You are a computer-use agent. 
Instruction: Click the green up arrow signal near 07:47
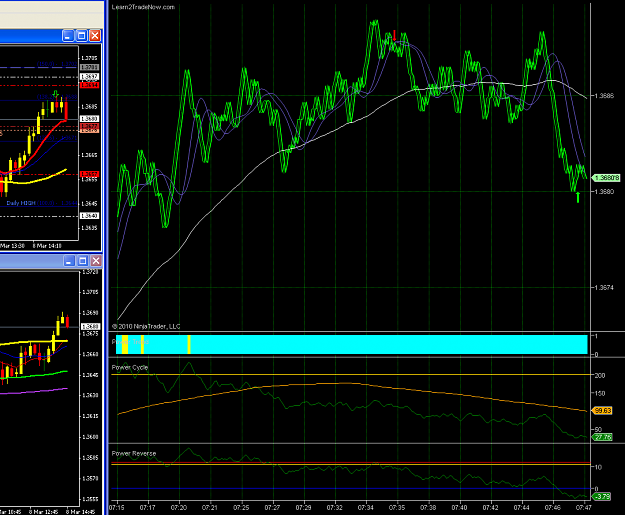[x=578, y=197]
